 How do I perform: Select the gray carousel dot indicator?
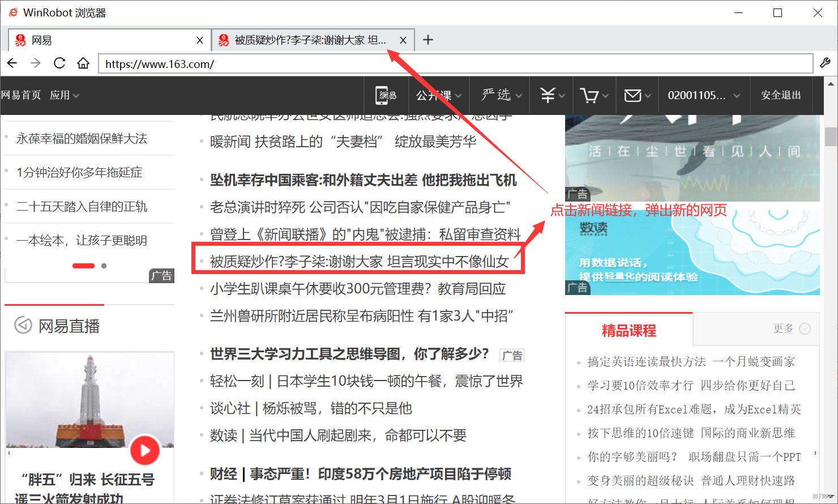[104, 266]
